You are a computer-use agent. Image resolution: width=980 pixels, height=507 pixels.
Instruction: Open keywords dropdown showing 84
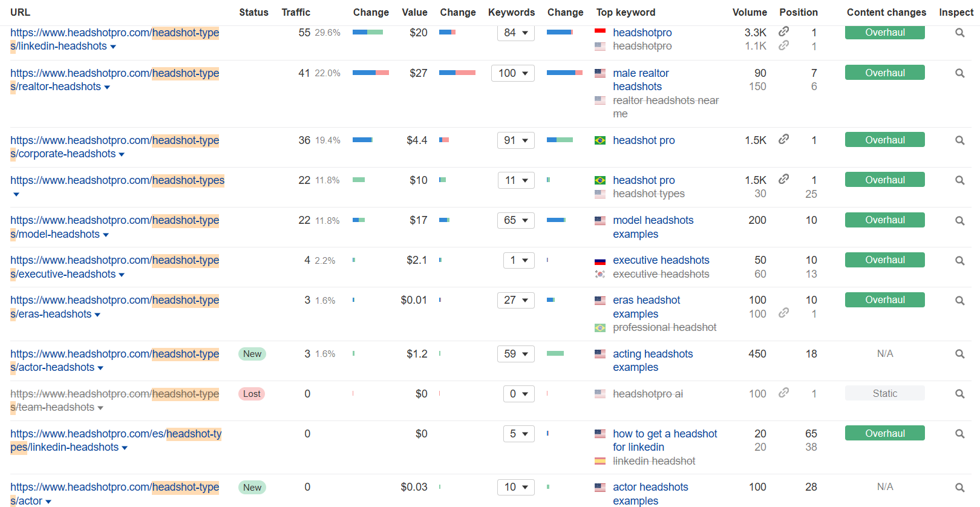click(516, 33)
